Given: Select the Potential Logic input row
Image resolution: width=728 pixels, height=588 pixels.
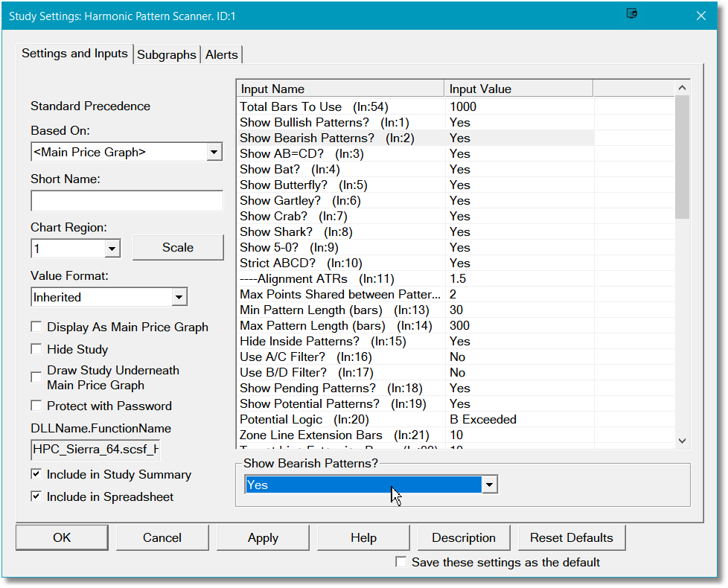Looking at the screenshot, I should [415, 420].
